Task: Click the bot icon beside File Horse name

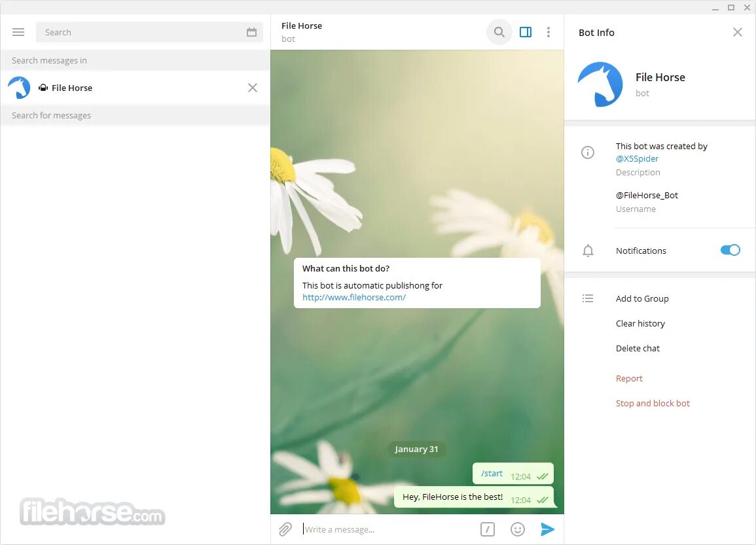Action: pyautogui.click(x=43, y=88)
